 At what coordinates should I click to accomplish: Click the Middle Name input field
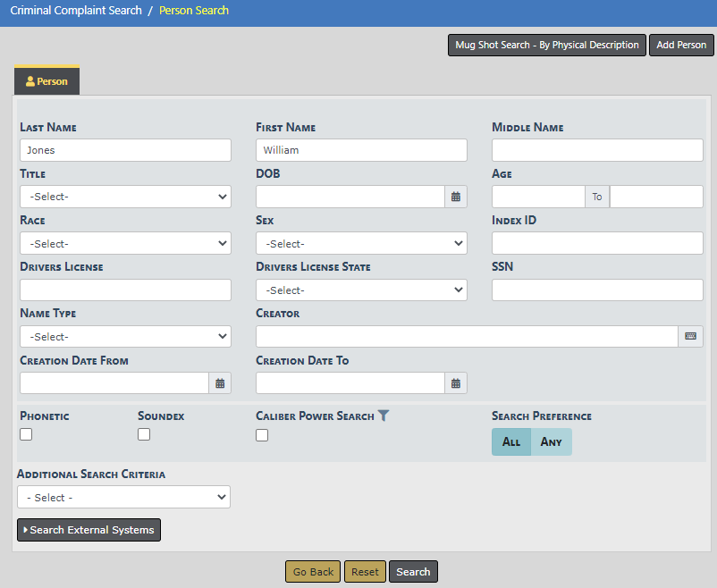click(x=597, y=150)
